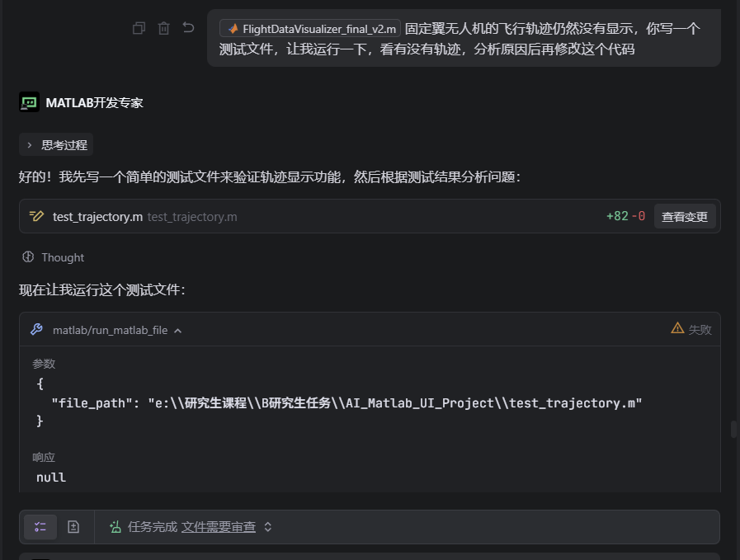
Task: Click the MATLAB开发专家 agent avatar icon
Action: 29,102
